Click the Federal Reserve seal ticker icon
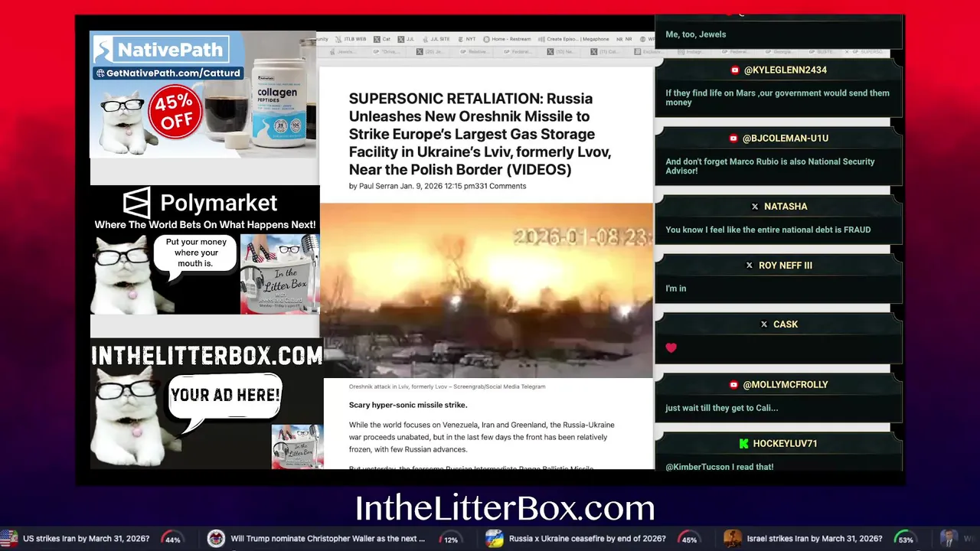The width and height of the screenshot is (980, 551). (216, 539)
